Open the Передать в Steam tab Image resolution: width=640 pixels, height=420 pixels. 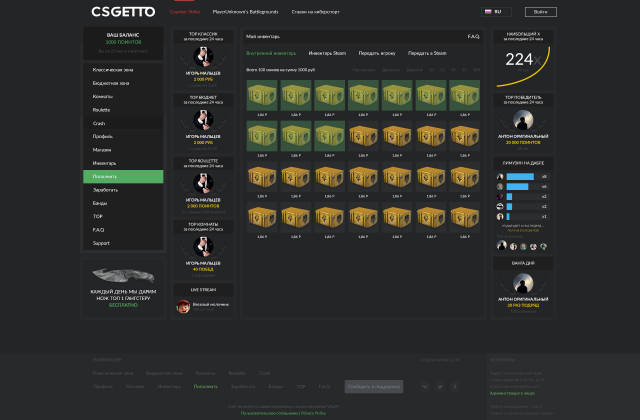[427, 53]
